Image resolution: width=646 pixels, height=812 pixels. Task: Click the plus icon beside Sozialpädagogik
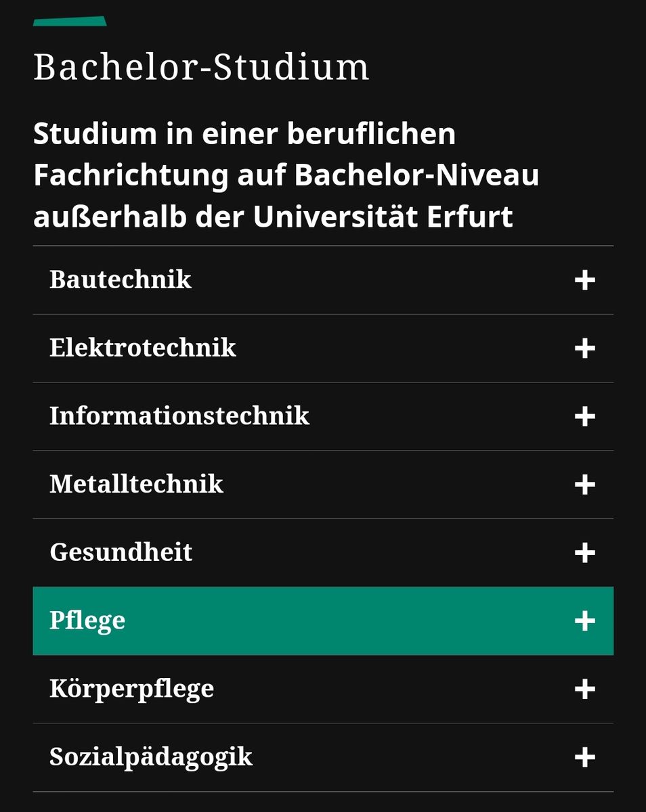click(584, 757)
